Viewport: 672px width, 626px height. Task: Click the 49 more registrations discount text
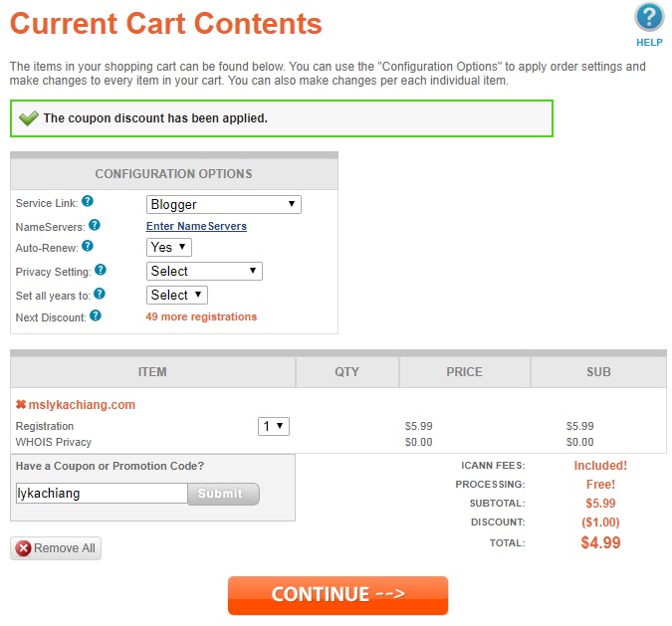coord(201,316)
